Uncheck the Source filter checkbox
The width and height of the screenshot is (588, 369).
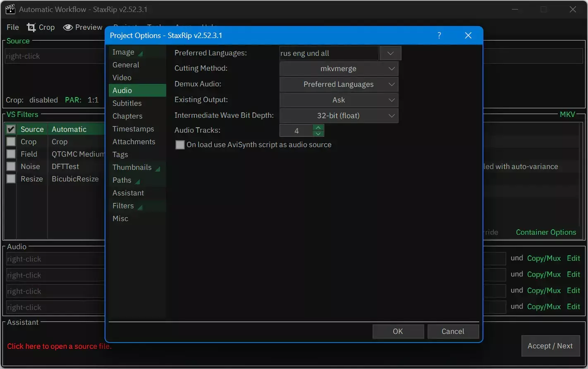pyautogui.click(x=11, y=129)
